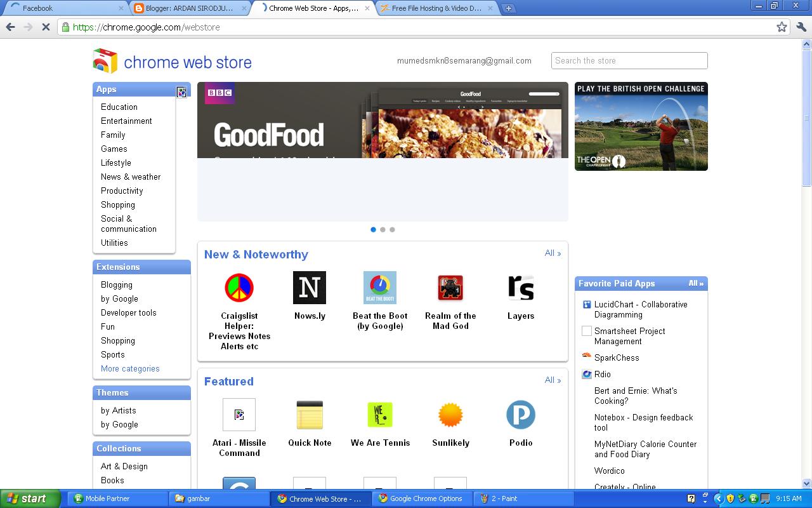View all Featured items
This screenshot has height=508, width=812.
(553, 380)
